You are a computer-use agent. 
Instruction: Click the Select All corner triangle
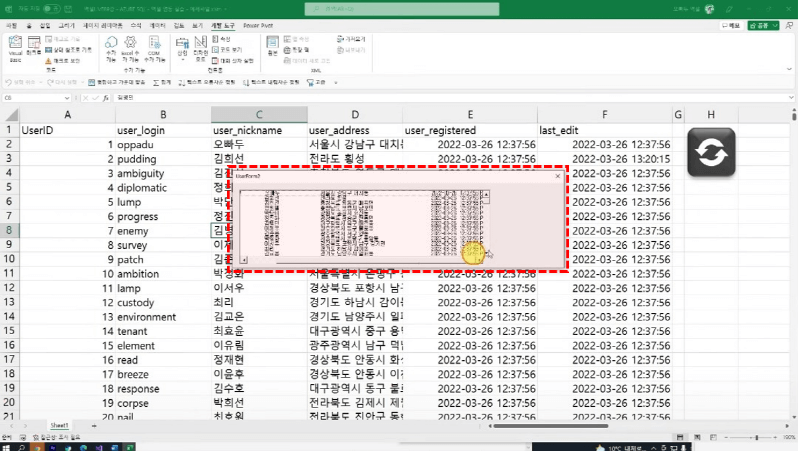coord(11,115)
